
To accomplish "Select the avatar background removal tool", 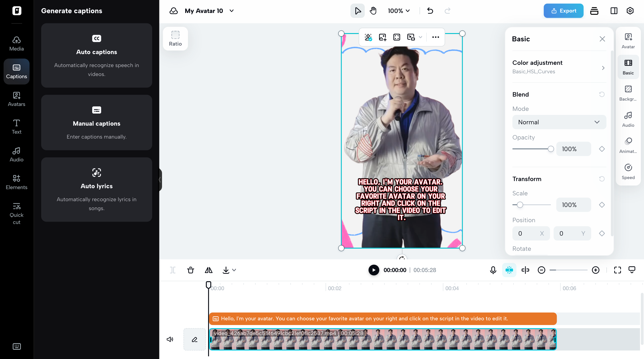I will click(369, 37).
